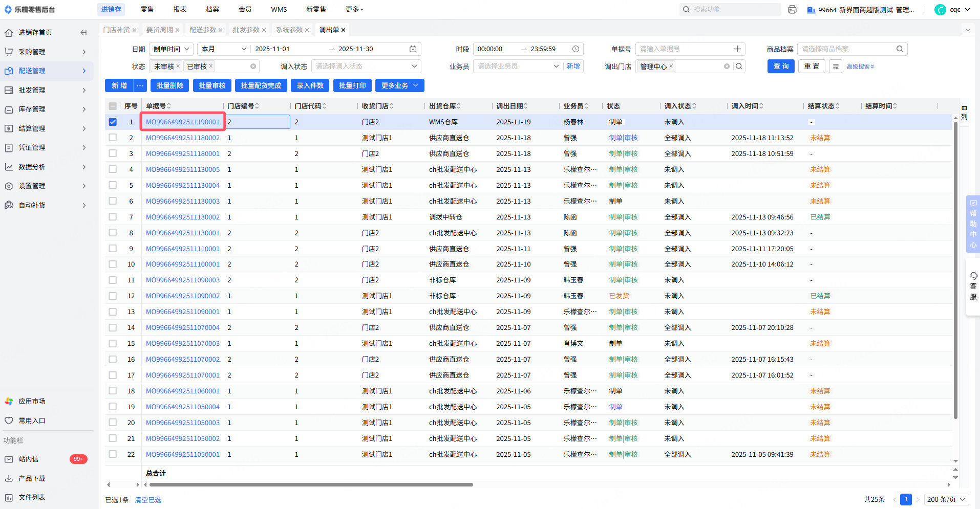Open order link MO99664992511180002
This screenshot has width=980, height=509.
tap(182, 138)
